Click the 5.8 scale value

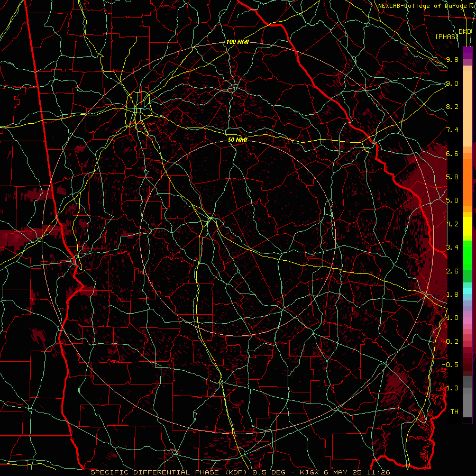tap(452, 177)
